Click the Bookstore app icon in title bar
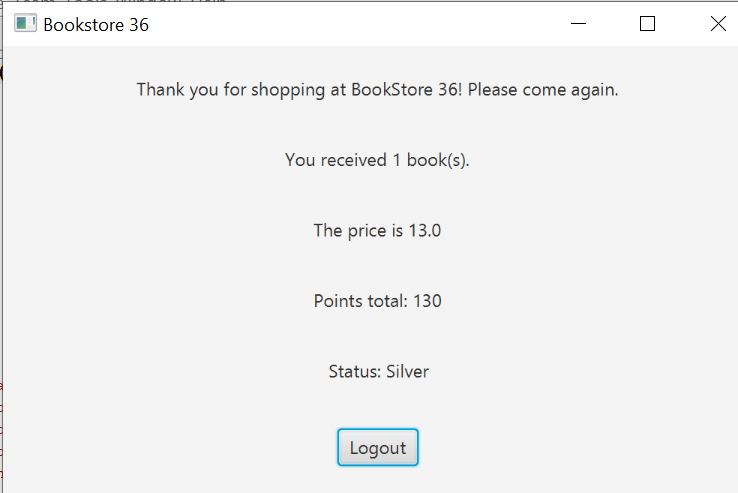Screen dimensions: 738x493 pos(25,24)
